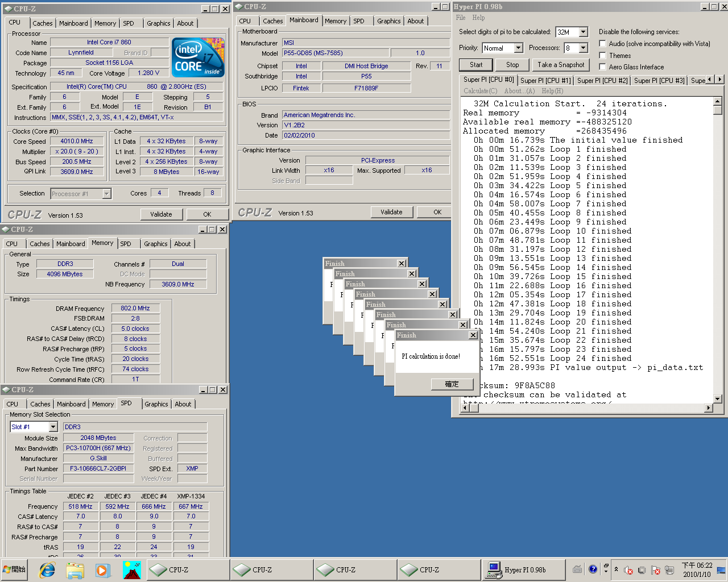Open the Slot #1 memory slot dropdown

[x=53, y=427]
